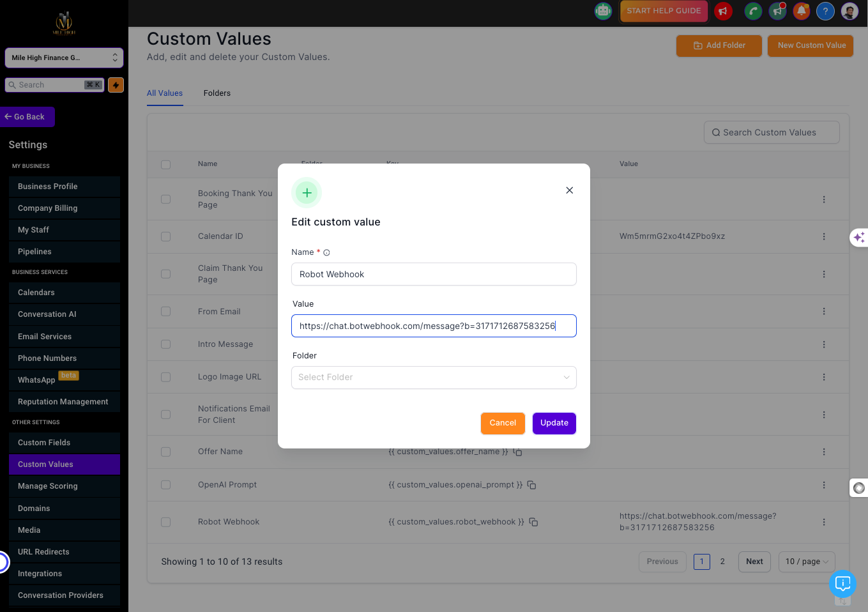Click the Search Custom Values field
Viewport: 868px width, 612px height.
[772, 132]
